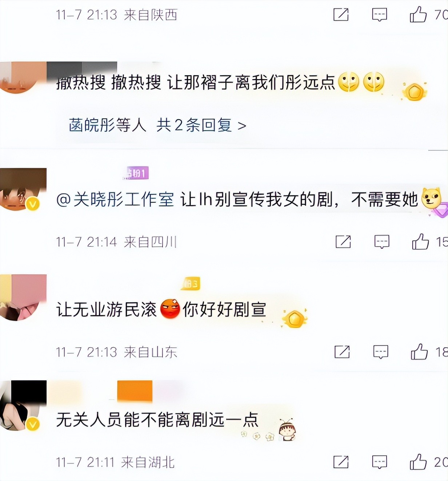Open avatar of 山东 commenter
This screenshot has width=448, height=481.
tap(23, 298)
